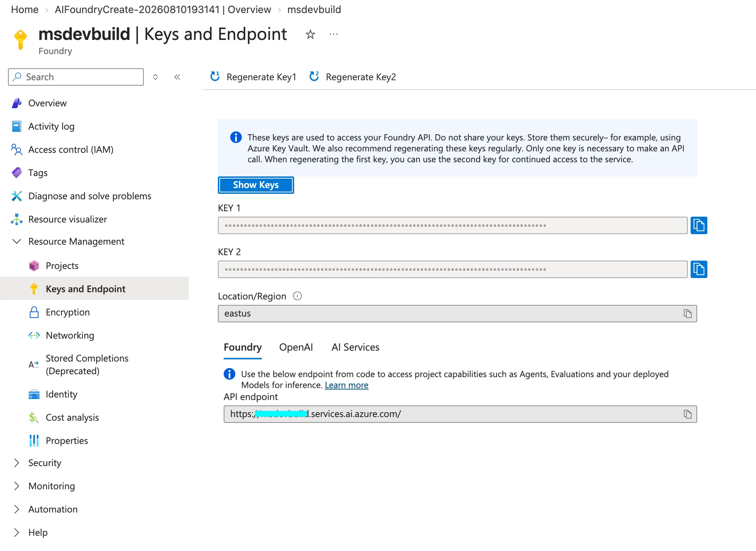The width and height of the screenshot is (756, 551).
Task: Expand the Help section
Action: click(x=17, y=532)
